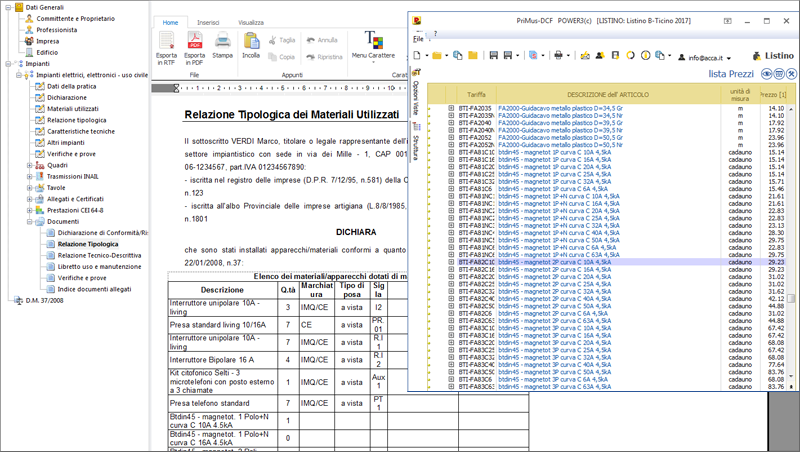This screenshot has width=800, height=452.
Task: Select Committente e Proprietario in tree
Action: click(76, 18)
